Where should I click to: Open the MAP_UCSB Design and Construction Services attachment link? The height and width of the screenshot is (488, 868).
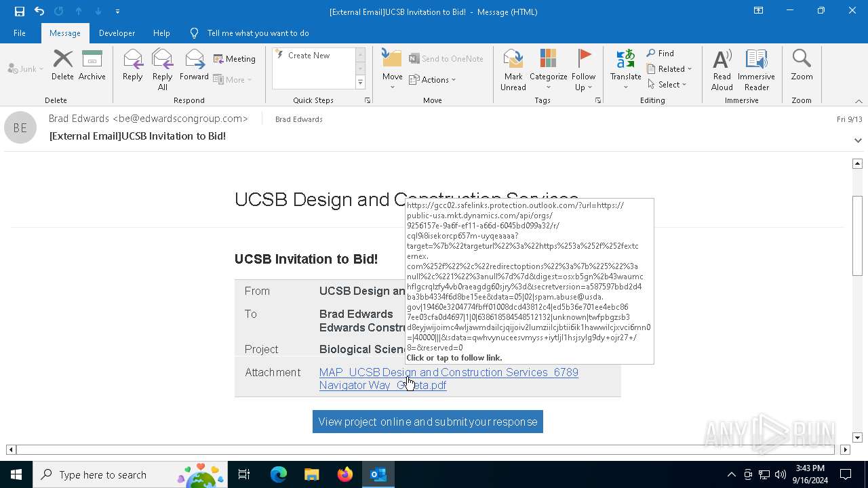point(449,379)
